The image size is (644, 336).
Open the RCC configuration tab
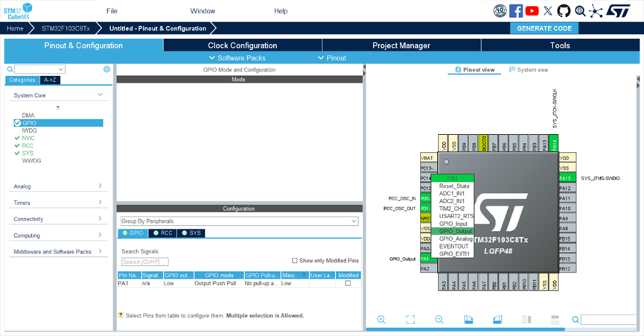(x=162, y=233)
